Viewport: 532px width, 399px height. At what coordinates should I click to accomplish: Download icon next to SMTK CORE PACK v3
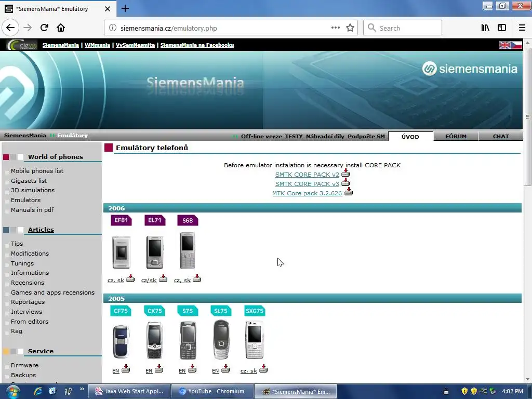tap(345, 182)
